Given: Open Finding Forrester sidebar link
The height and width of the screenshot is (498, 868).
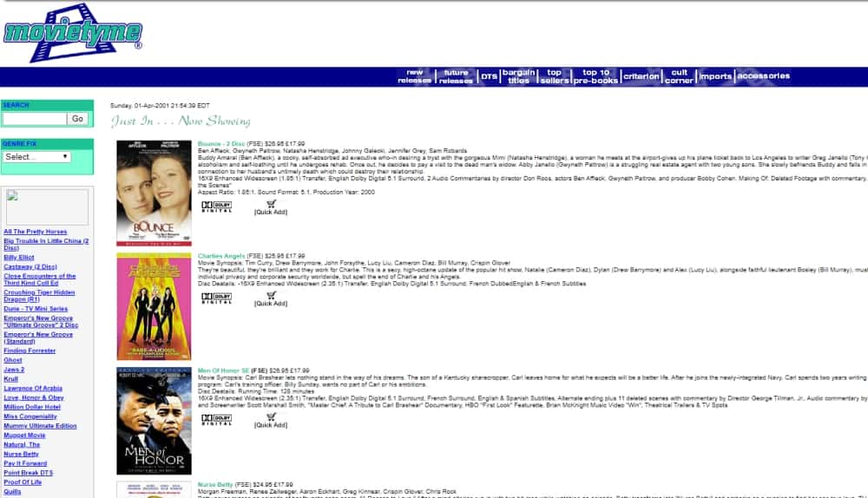Looking at the screenshot, I should click(x=30, y=351).
